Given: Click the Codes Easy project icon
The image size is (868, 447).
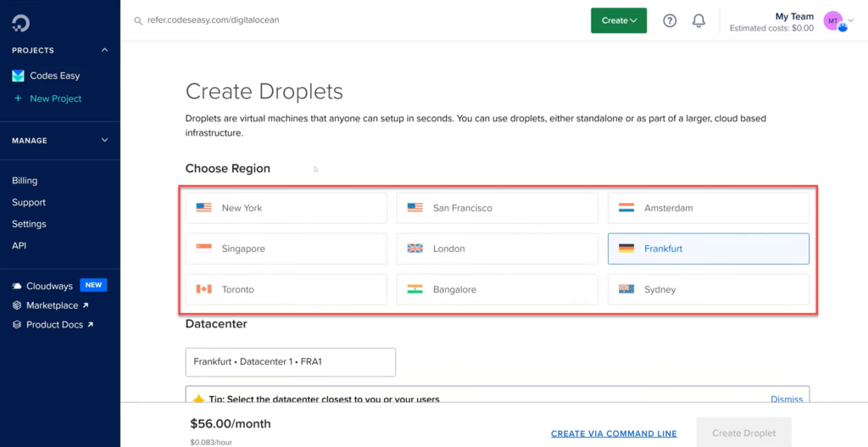Looking at the screenshot, I should (x=19, y=75).
